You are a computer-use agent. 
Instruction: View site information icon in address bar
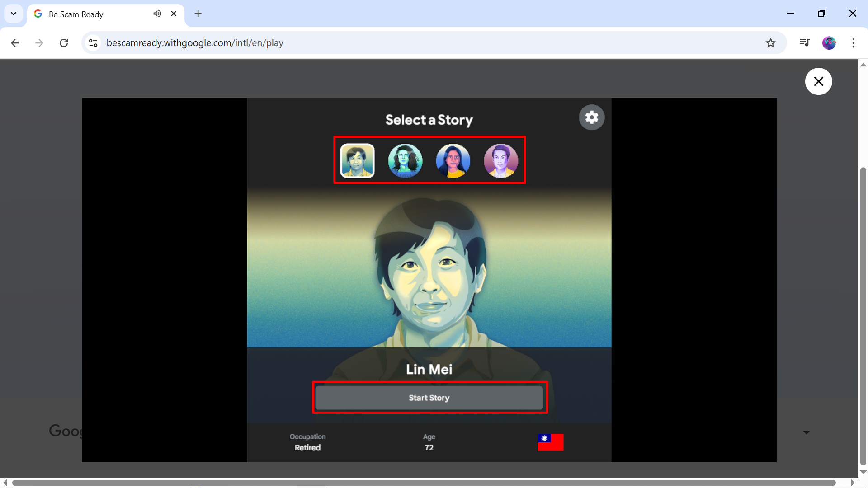pos(93,43)
